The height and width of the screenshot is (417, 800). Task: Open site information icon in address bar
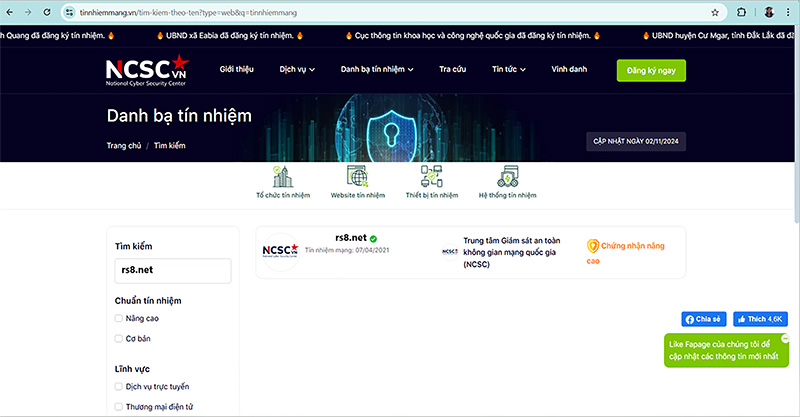(x=70, y=12)
